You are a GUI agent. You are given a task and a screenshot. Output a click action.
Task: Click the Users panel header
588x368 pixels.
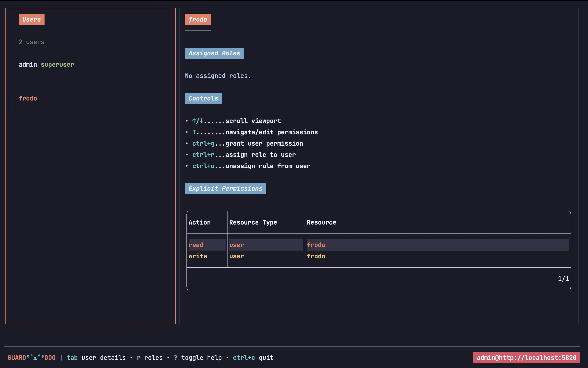[31, 19]
